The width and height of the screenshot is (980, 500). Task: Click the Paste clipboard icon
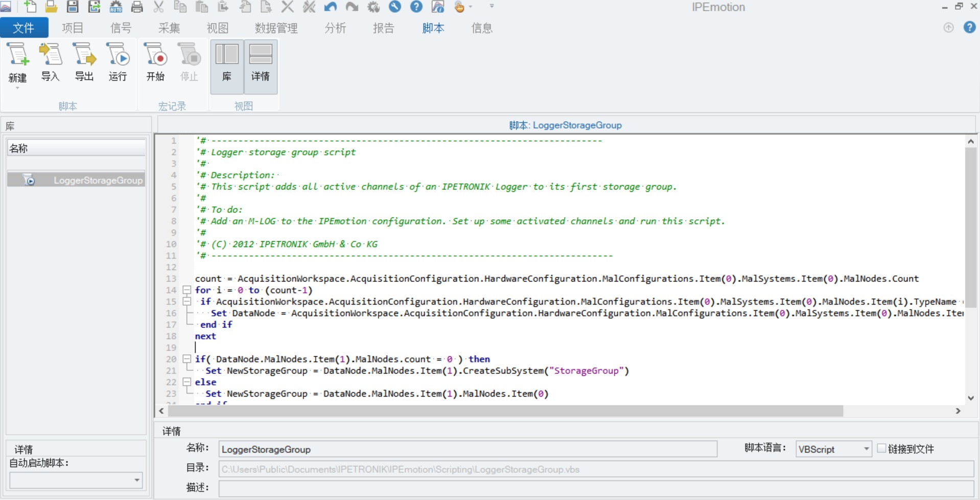coord(202,7)
